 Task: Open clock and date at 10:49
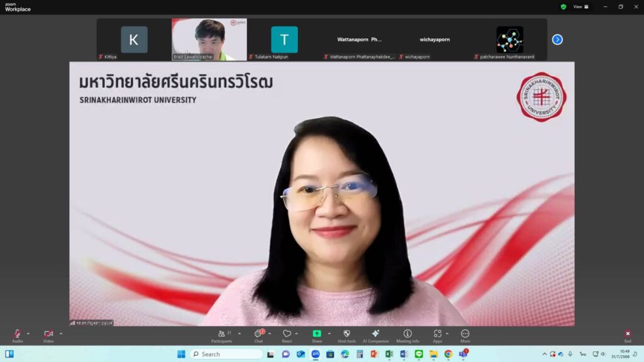pyautogui.click(x=620, y=354)
